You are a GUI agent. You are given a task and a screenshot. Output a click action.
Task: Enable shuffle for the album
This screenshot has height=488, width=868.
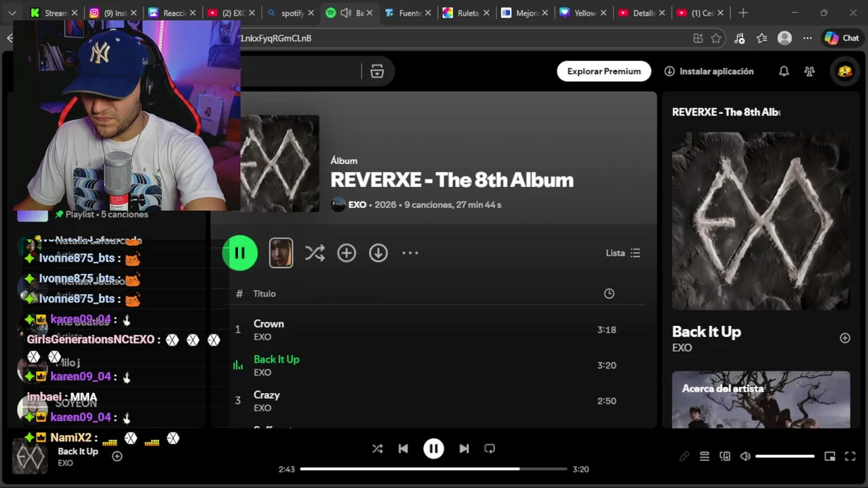click(315, 253)
